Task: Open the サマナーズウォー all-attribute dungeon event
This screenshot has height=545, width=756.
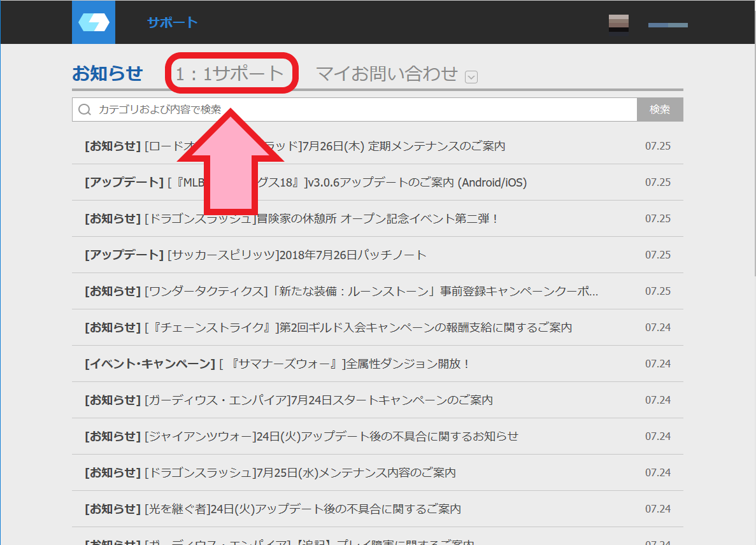Action: pos(287,364)
